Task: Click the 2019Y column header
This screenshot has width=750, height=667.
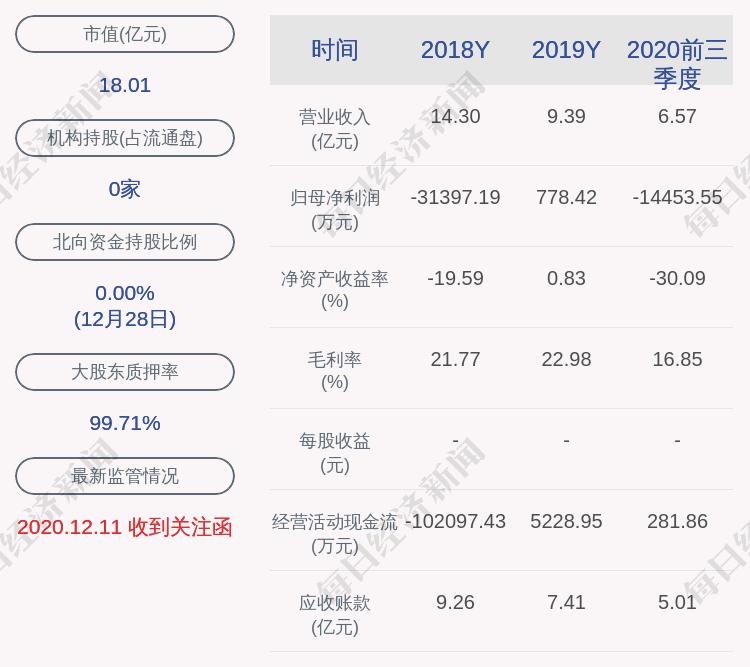Action: click(566, 50)
